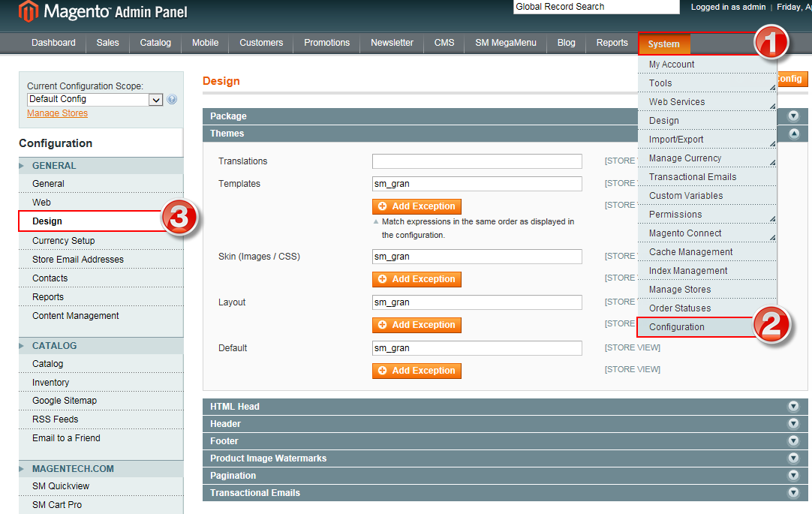Collapse the Themes section arrow icon

(x=793, y=134)
